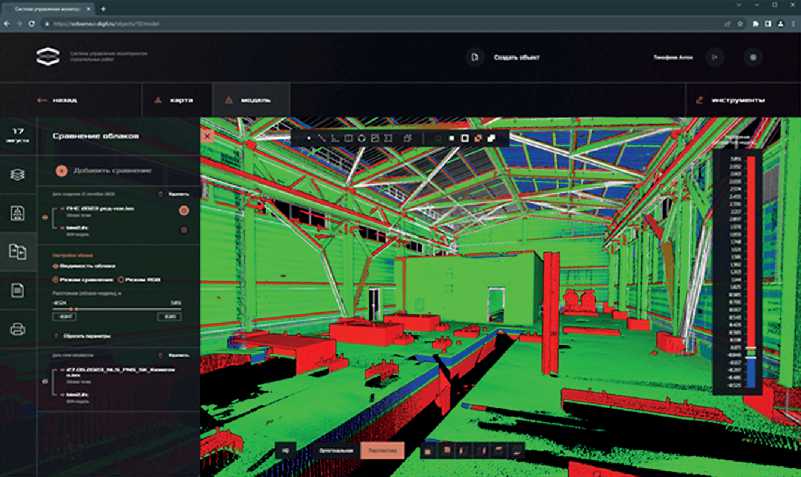Select the second comparison's point cloud file row

pyautogui.click(x=120, y=374)
